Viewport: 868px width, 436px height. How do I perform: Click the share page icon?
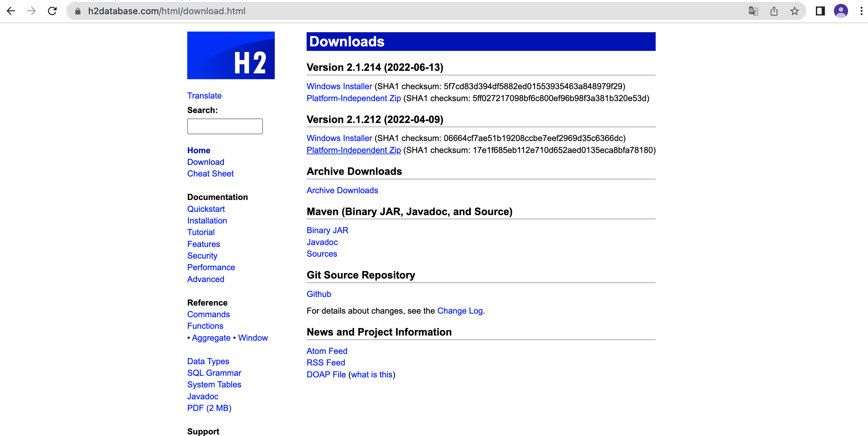point(774,11)
